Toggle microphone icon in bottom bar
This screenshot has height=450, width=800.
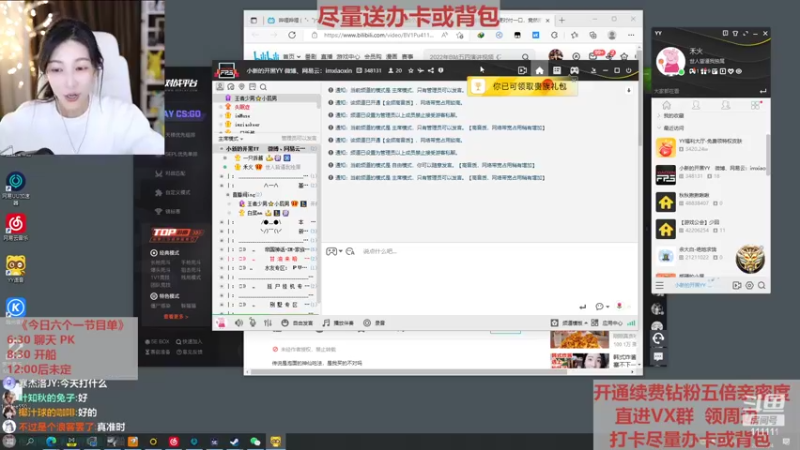coord(253,323)
